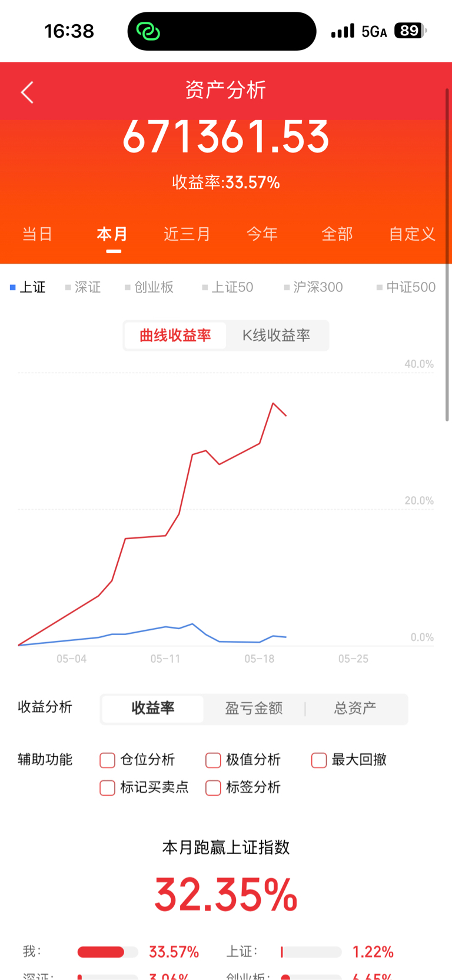Enable the 极值分析 checkbox
Screen dimensions: 452x980
pos(213,760)
